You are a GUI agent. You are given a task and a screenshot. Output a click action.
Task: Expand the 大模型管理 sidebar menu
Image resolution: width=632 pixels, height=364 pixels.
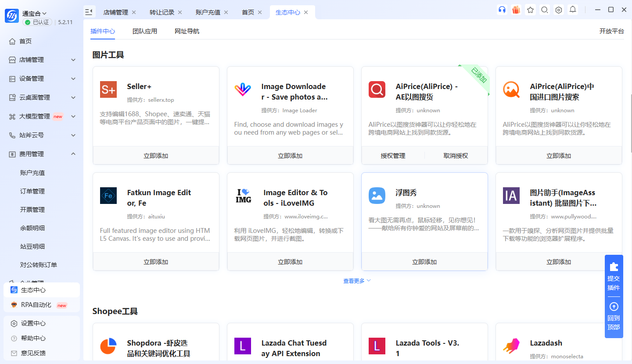pos(42,116)
